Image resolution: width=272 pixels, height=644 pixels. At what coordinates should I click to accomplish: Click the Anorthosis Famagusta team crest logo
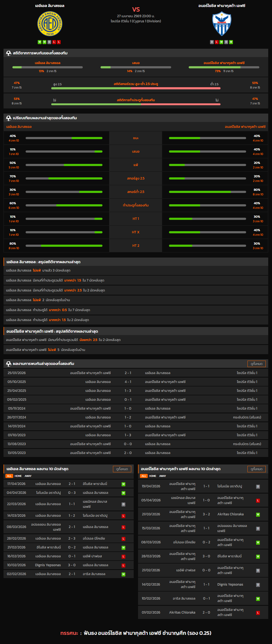(x=222, y=24)
